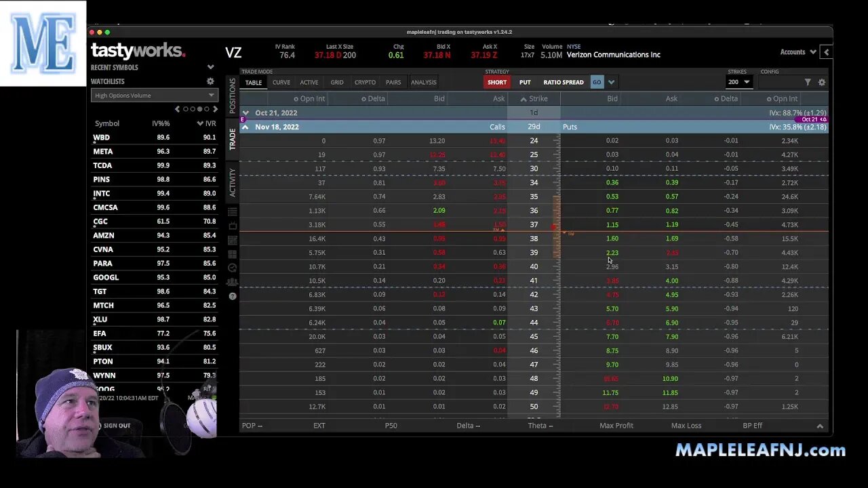
Task: Click SIGN OUT
Action: [117, 426]
